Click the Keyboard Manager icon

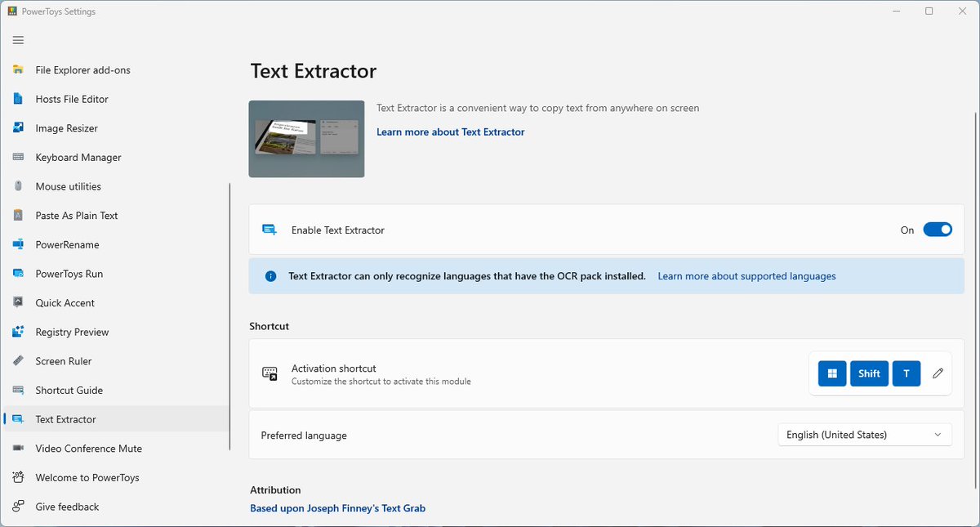18,158
